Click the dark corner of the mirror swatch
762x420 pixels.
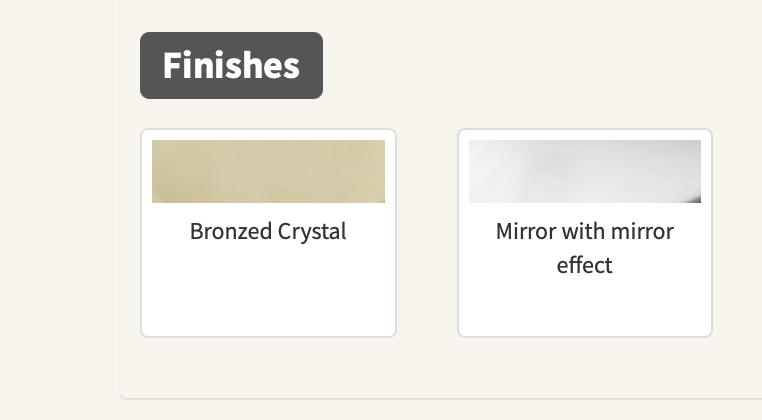[x=694, y=198]
